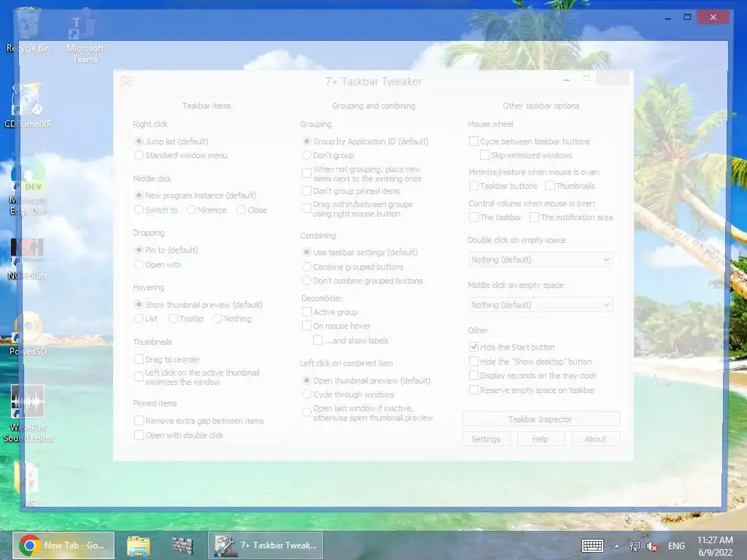Switch to Chrome New Tab taskbar button

[63, 545]
